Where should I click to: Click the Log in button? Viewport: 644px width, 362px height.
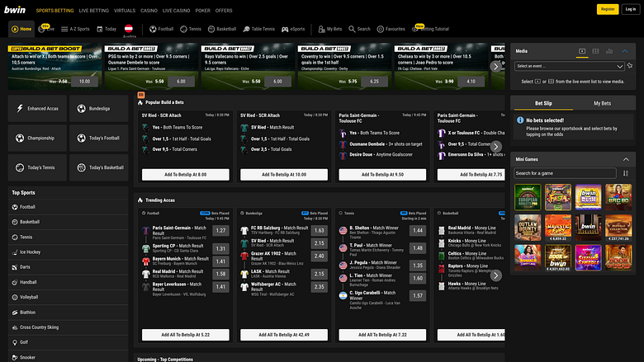click(x=631, y=9)
